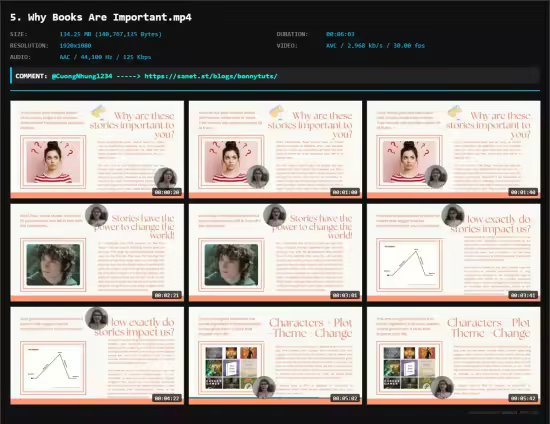
Task: Click the AVC video codec info
Action: (x=375, y=46)
